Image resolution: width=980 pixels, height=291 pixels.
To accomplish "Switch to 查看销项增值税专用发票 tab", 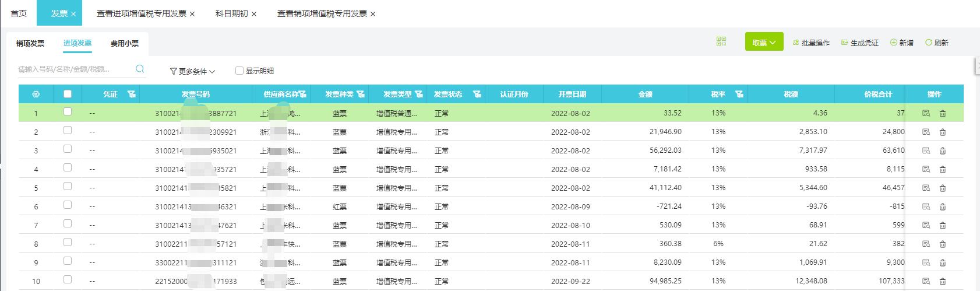I will click(x=322, y=13).
